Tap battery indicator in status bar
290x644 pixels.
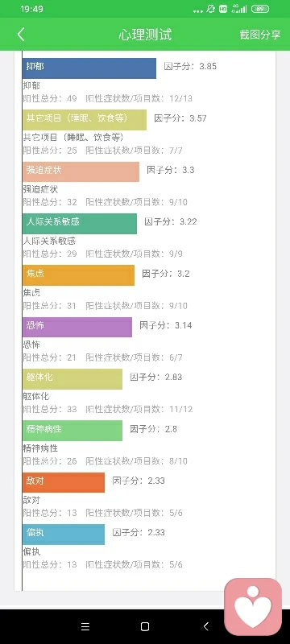[260, 9]
